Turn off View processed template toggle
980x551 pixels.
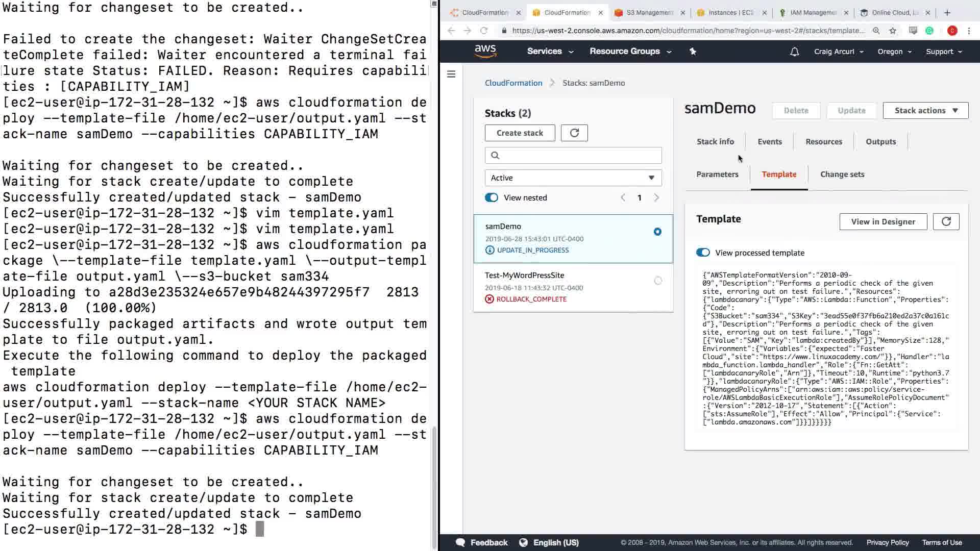(703, 253)
